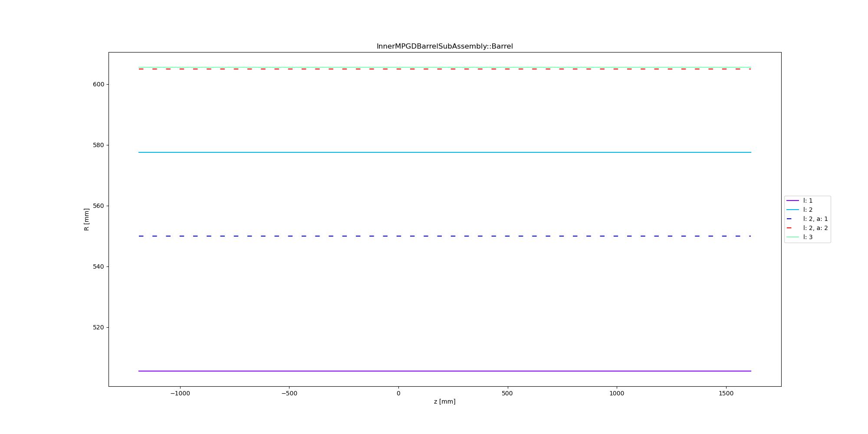The width and height of the screenshot is (868, 434).
Task: Click the 'R [mm]' y-axis label
Action: 86,219
